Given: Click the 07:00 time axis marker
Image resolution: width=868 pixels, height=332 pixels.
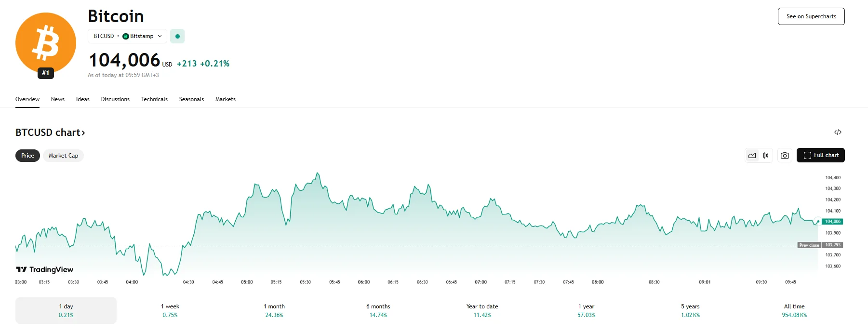Looking at the screenshot, I should [x=481, y=282].
